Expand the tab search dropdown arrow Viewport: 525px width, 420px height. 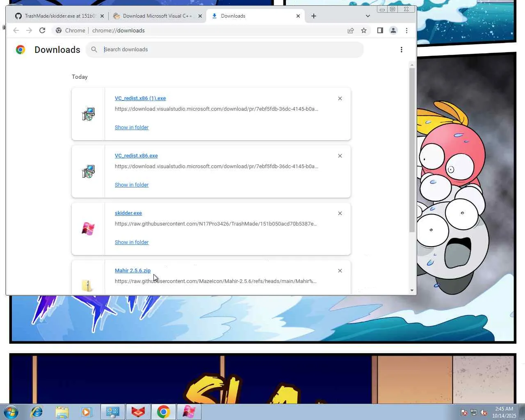(368, 16)
